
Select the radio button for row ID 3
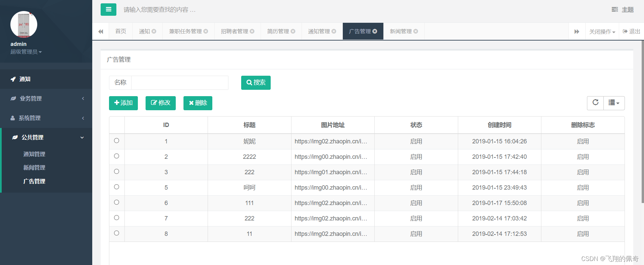point(116,172)
